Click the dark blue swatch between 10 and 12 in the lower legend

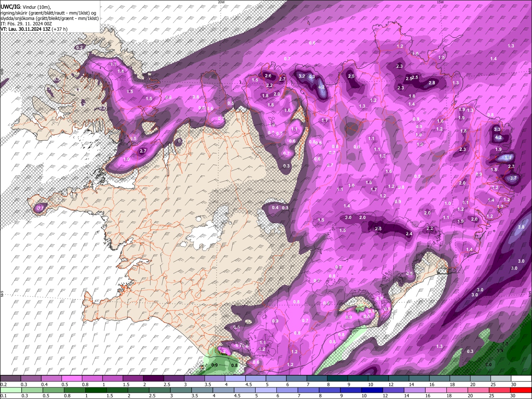372,390
